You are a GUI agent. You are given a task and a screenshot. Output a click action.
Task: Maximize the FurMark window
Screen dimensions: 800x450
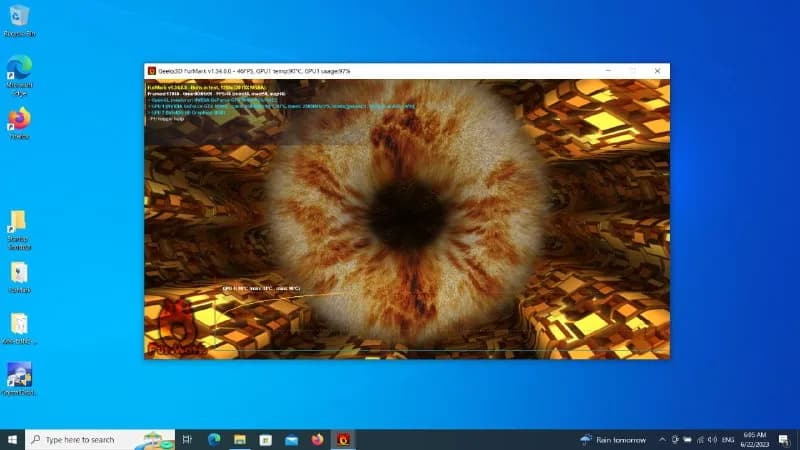coord(633,71)
